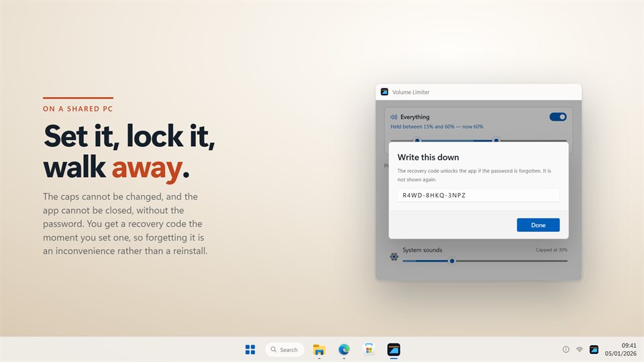
Task: Click the 'Write this down' heading
Action: (x=428, y=157)
